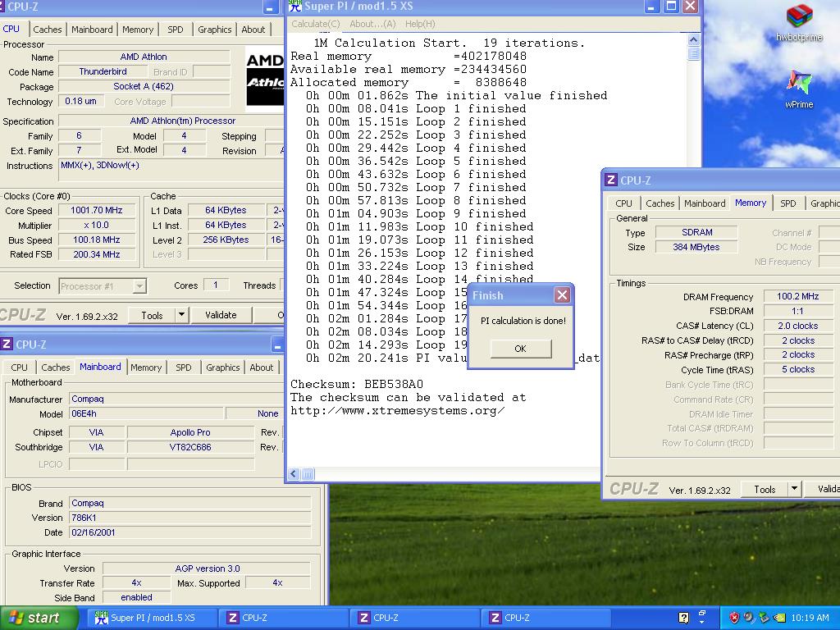840x630 pixels.
Task: Click Validate in the CPU-Z CPU window
Action: [221, 315]
